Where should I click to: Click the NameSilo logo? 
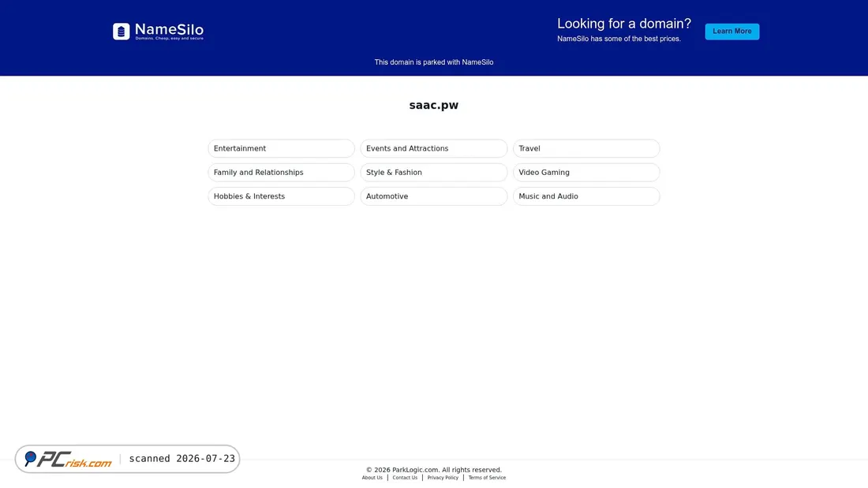159,32
